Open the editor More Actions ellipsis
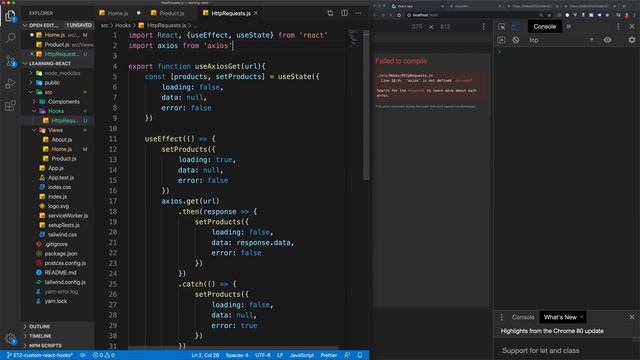Viewport: 640px width, 360px height. tap(358, 13)
